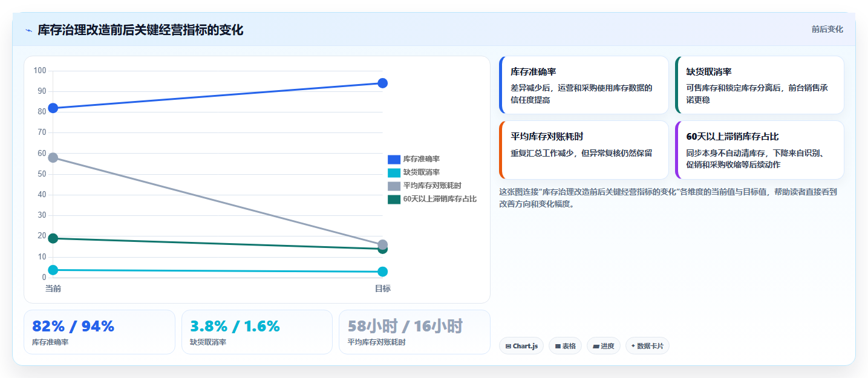Open the 数据卡片 tag
868x378 pixels.
coord(647,346)
